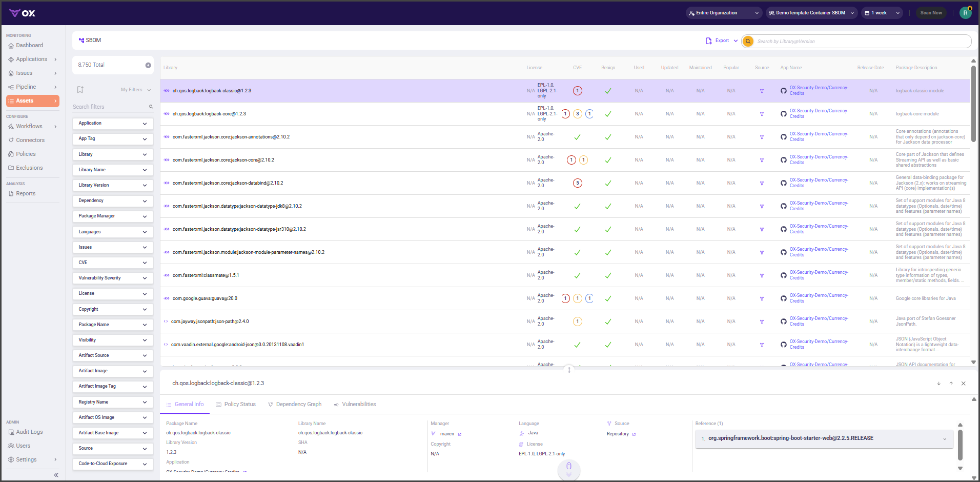
Task: Click the user avatar icon
Action: click(965, 13)
